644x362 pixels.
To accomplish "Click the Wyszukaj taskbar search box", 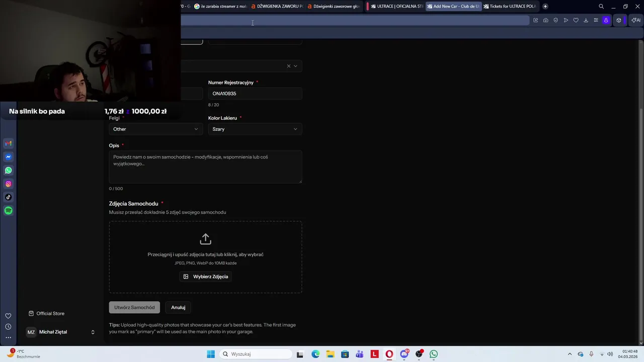I will 256,354.
